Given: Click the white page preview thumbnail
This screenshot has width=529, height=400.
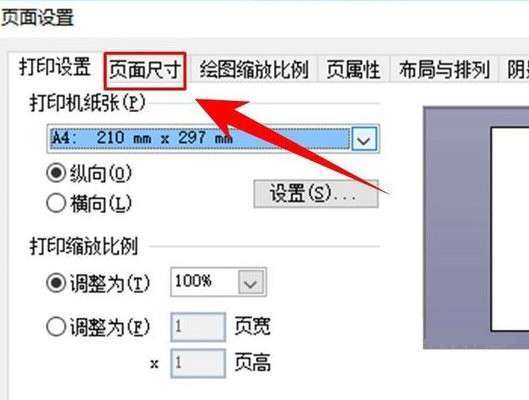Looking at the screenshot, I should coord(510,229).
